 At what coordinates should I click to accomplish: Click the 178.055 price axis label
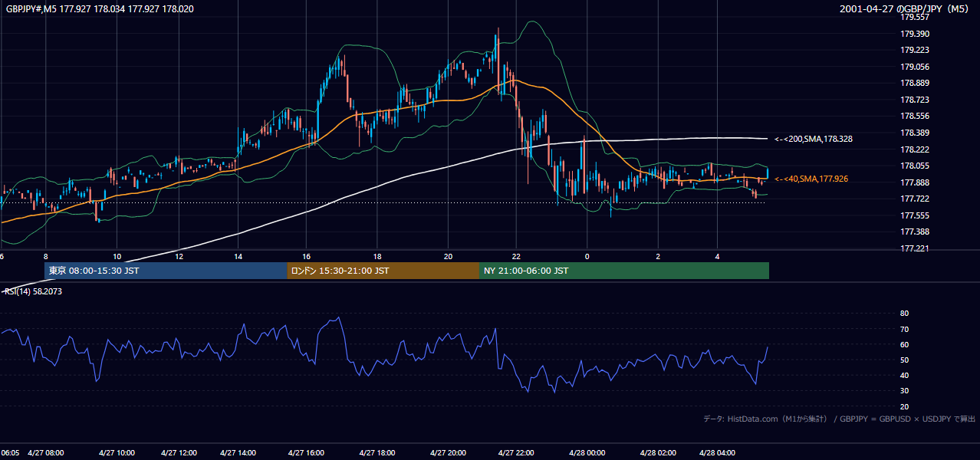pos(915,166)
